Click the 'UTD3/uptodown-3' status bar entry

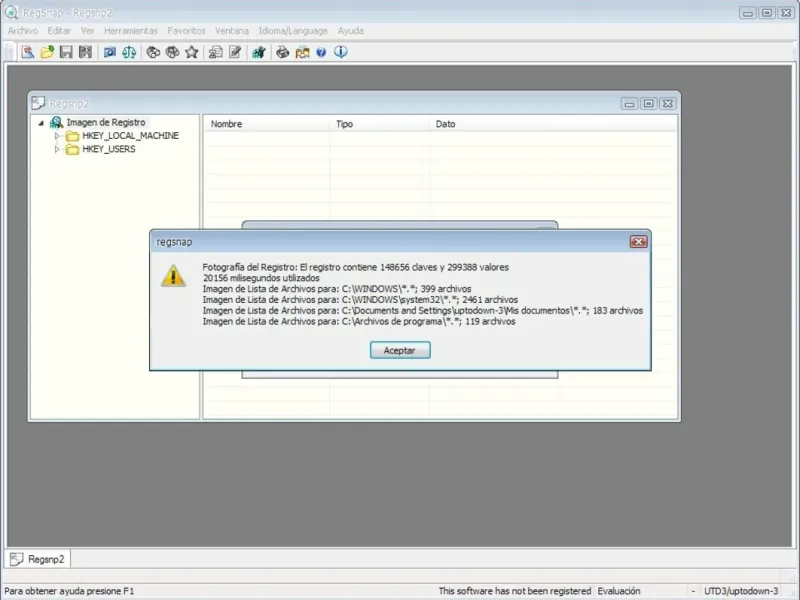point(741,591)
